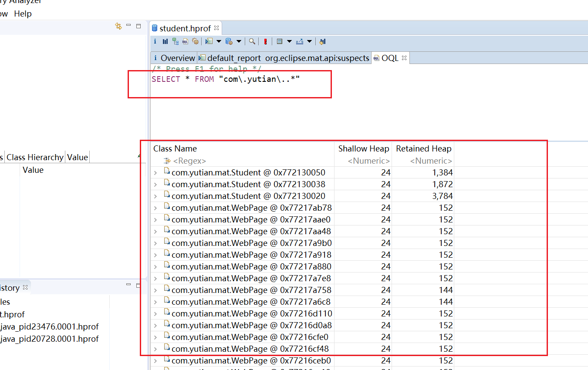Image resolution: width=588 pixels, height=370 pixels.
Task: Click the Class Name Regex filter field
Action: (189, 161)
